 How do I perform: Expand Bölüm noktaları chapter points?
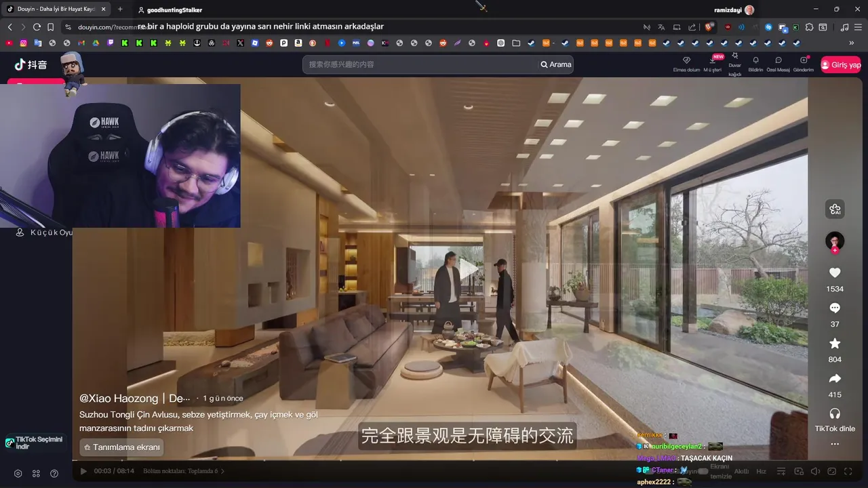coord(184,471)
